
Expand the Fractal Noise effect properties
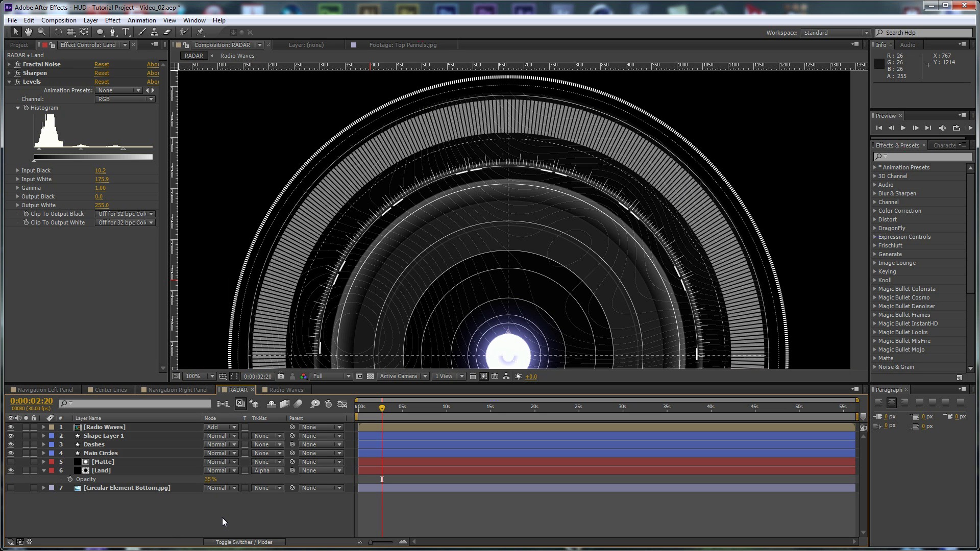[x=9, y=64]
